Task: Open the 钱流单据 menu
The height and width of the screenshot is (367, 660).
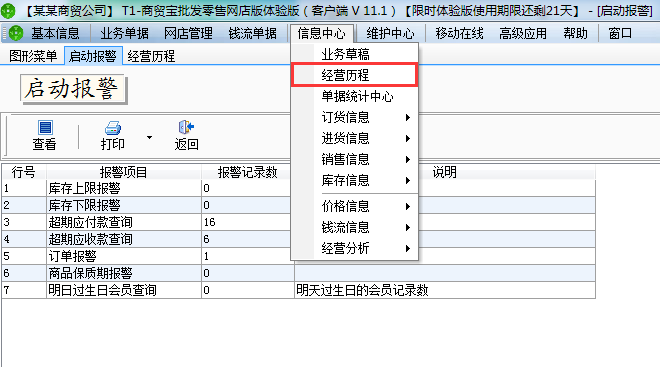Action: pyautogui.click(x=253, y=33)
